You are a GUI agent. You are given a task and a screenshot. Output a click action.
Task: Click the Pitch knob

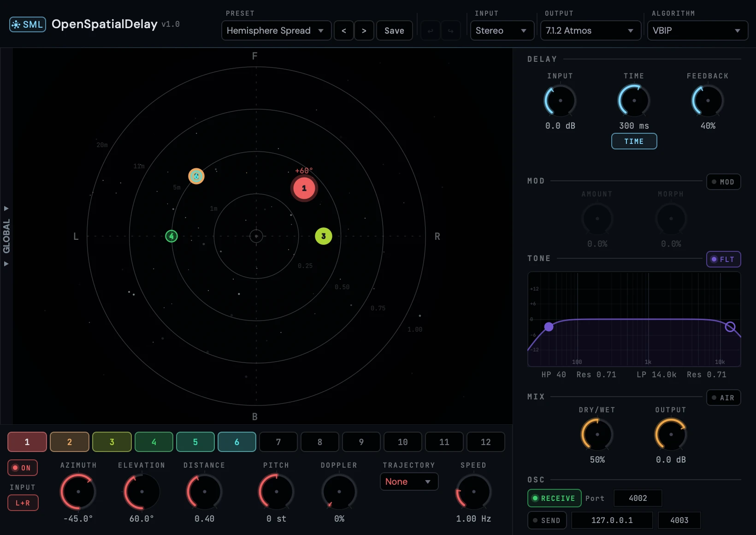277,492
